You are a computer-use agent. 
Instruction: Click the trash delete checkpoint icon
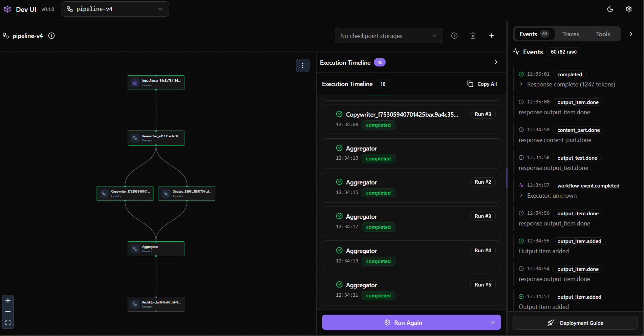coord(473,36)
